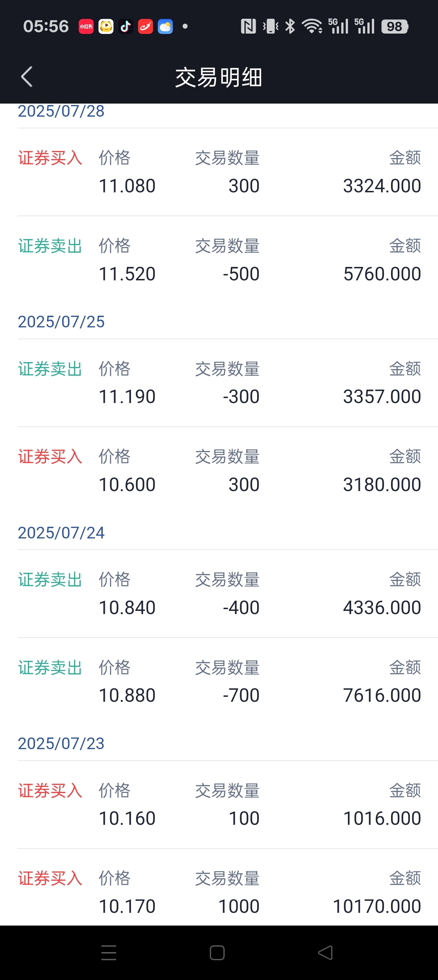Viewport: 438px width, 980px height.
Task: Open Xiaohongshu notification icon in status bar
Action: pyautogui.click(x=86, y=27)
